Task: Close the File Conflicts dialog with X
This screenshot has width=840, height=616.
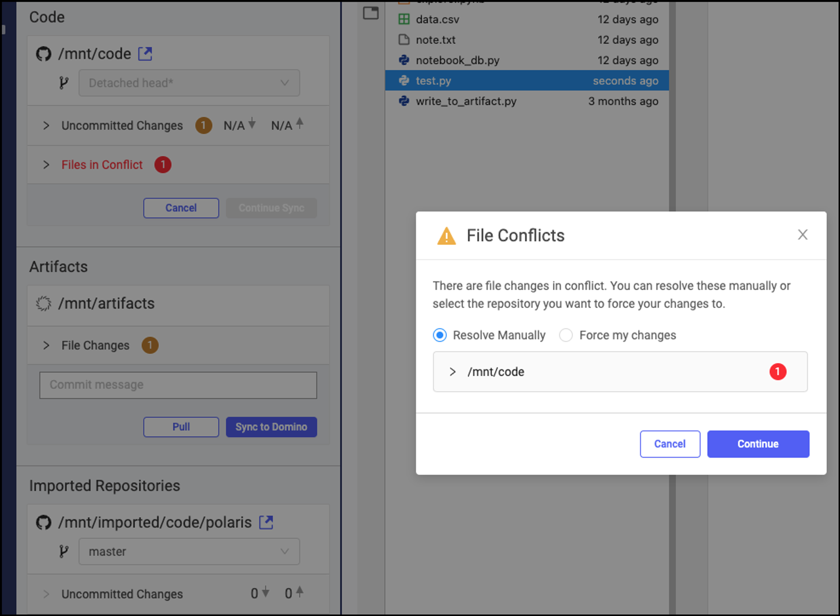Action: 802,235
